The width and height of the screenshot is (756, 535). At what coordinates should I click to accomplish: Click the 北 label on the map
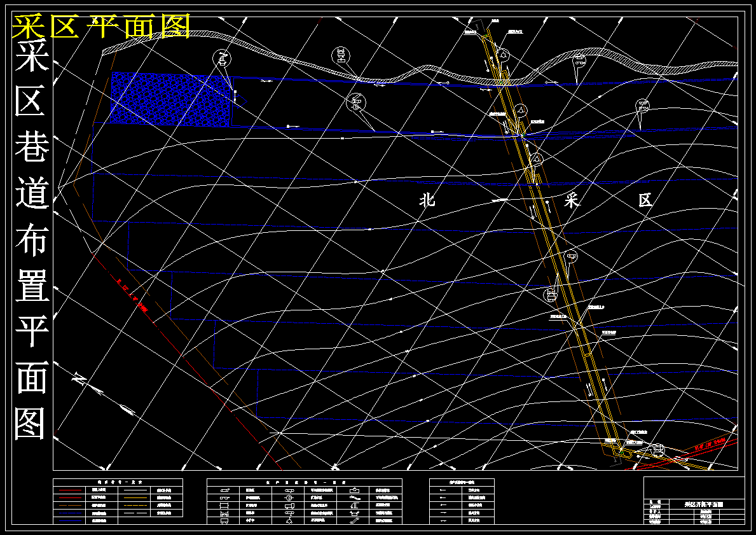[427, 199]
